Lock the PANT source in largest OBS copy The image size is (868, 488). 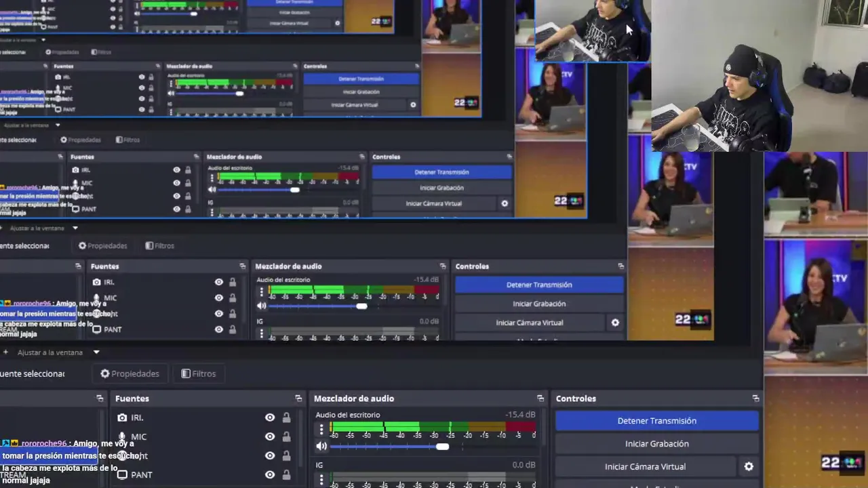[x=286, y=474]
